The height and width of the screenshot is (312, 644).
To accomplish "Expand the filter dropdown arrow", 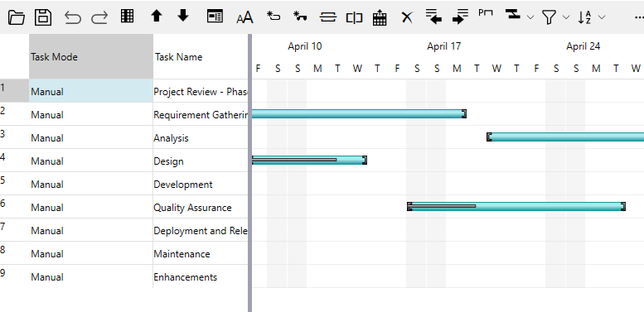I will click(566, 17).
